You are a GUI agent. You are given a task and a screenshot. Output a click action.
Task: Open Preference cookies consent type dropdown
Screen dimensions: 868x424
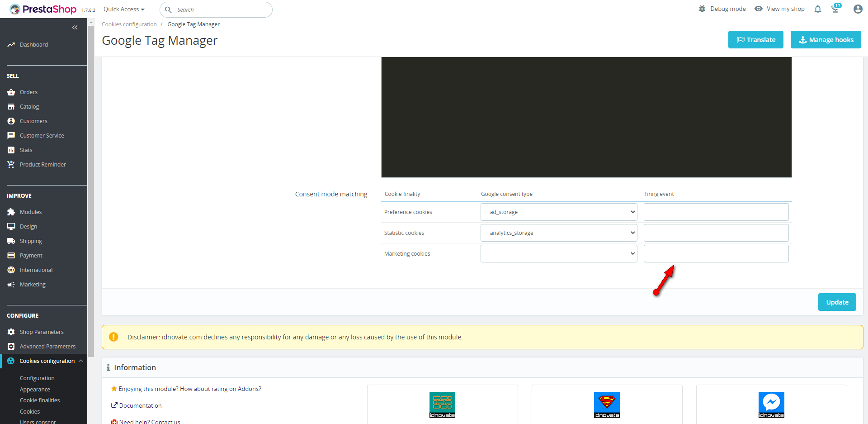(559, 212)
